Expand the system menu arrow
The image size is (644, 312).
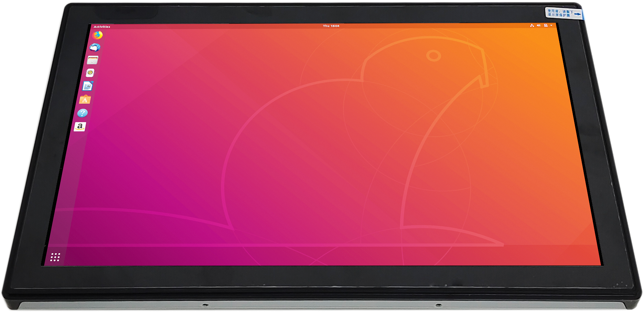(551, 25)
